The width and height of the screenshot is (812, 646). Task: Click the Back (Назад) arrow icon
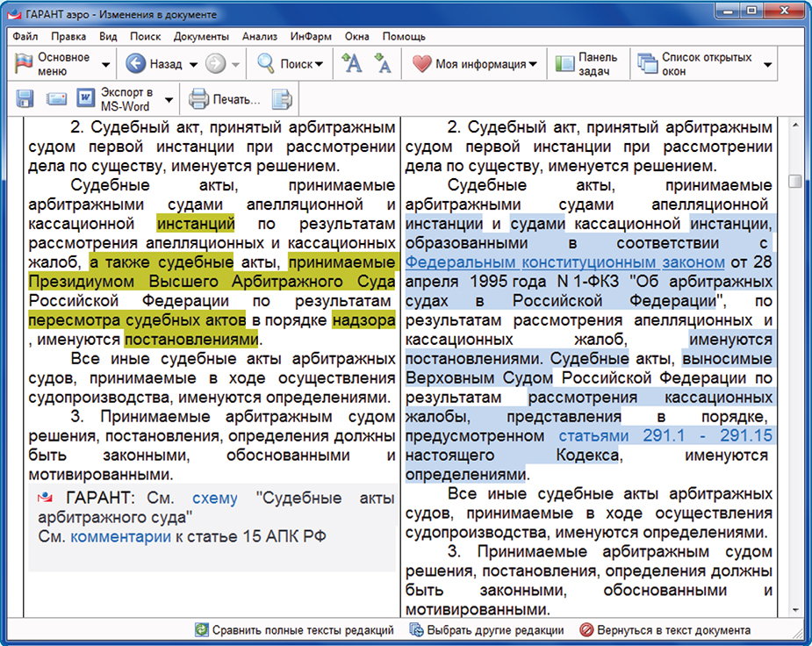click(135, 64)
